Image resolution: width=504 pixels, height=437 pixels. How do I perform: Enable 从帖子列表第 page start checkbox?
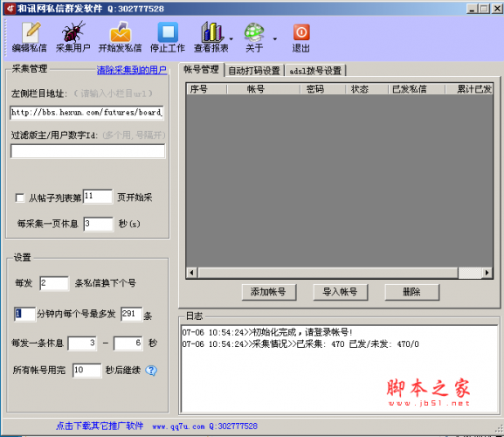[x=20, y=198]
